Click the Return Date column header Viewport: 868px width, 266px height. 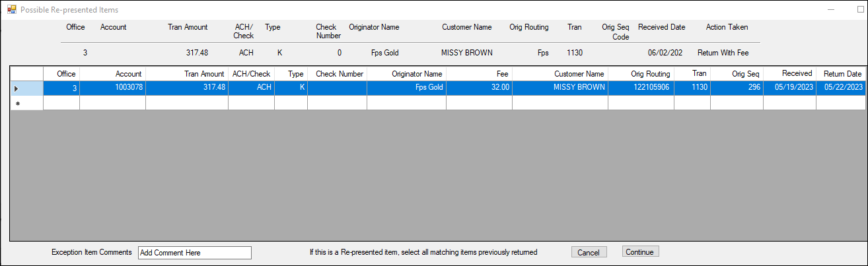pos(841,74)
